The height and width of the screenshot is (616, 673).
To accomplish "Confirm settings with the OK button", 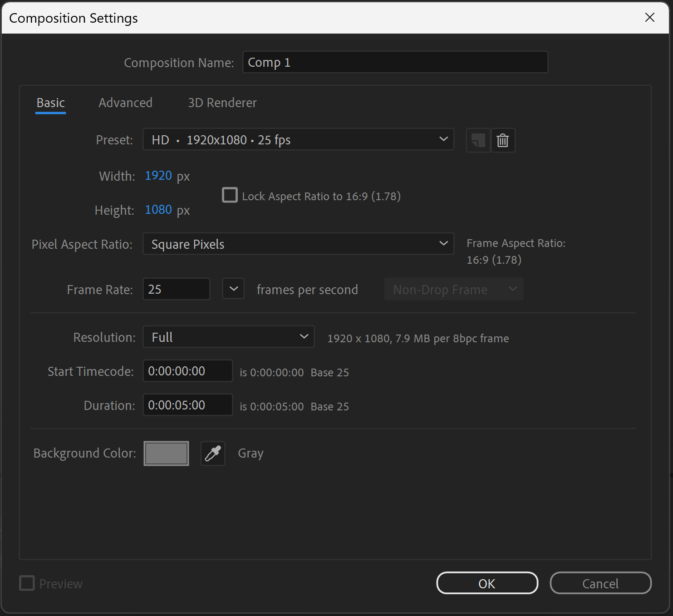I will 487,583.
